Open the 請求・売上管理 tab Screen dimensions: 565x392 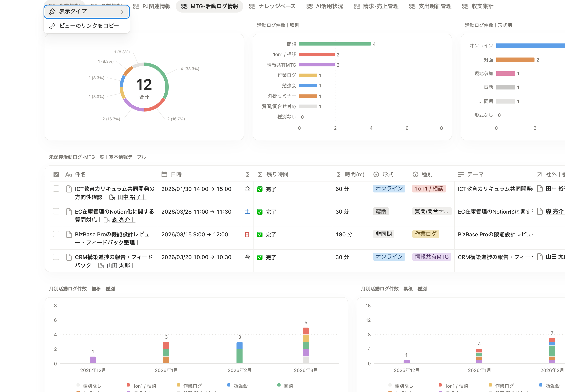376,6
